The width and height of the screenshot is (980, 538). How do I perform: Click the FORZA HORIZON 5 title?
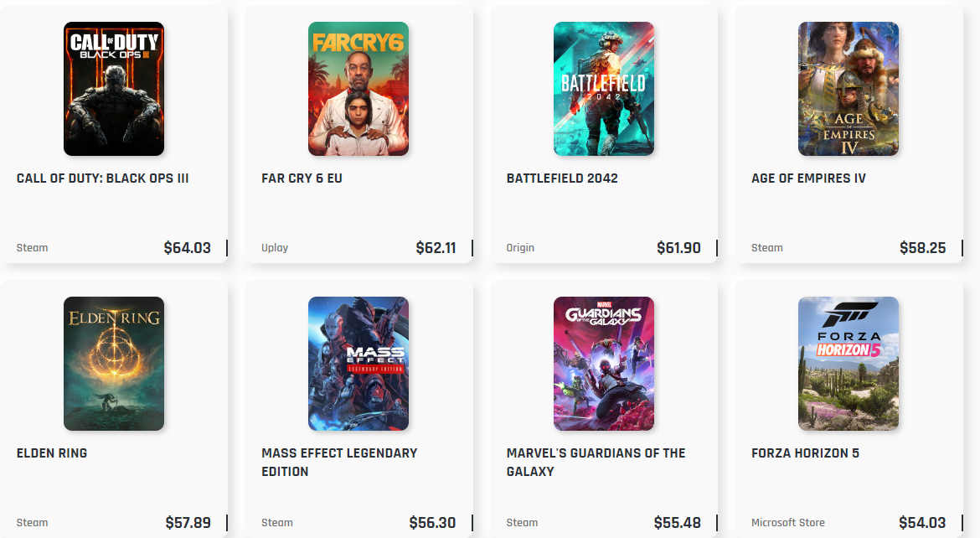[x=805, y=453]
